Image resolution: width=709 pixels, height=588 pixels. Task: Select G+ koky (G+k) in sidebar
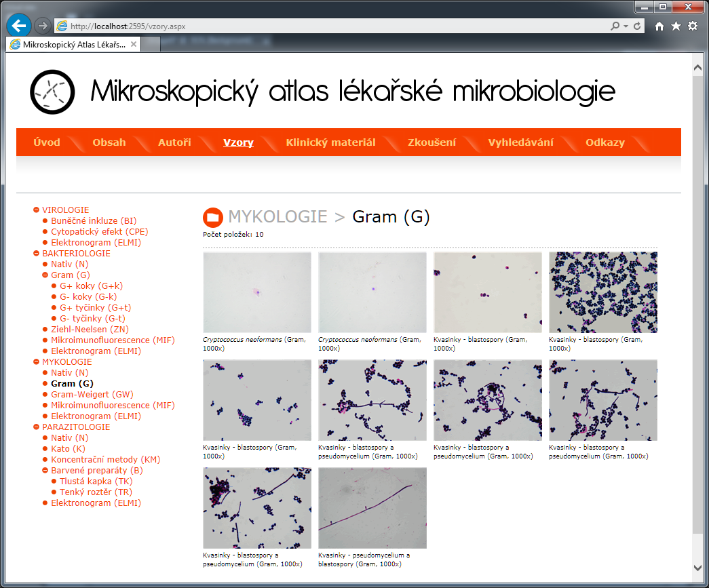[91, 286]
